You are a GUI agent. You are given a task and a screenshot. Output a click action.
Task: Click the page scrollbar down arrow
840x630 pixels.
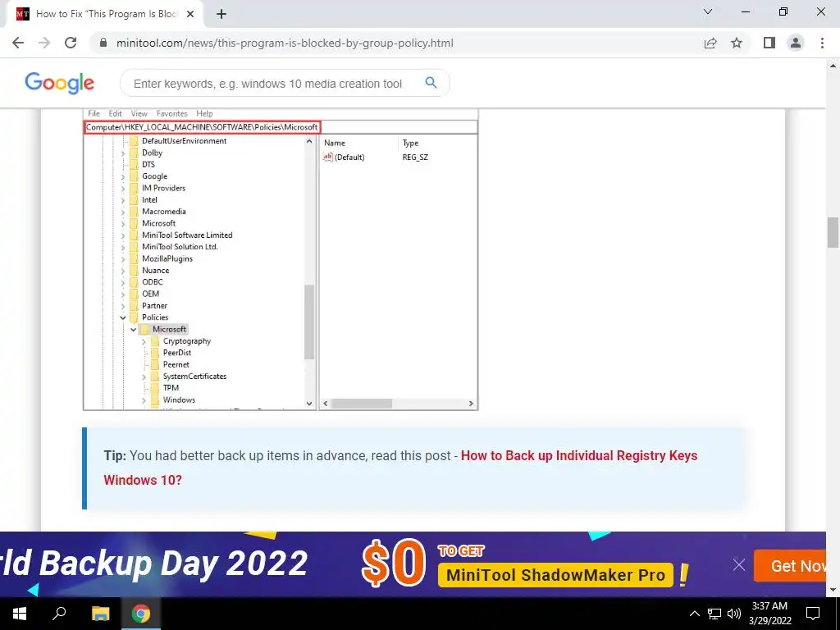[x=833, y=590]
